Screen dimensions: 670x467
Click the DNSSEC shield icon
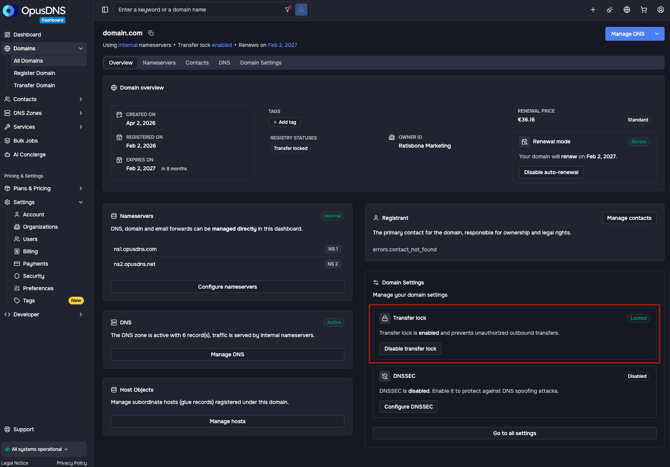(385, 376)
